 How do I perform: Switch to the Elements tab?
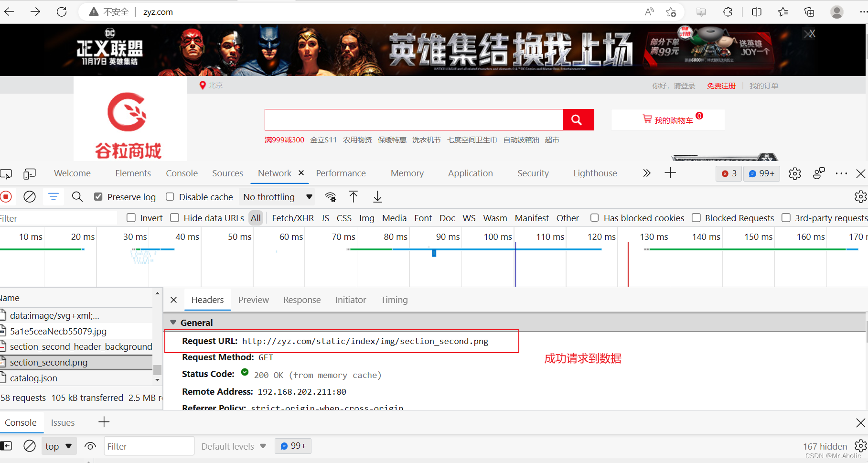point(133,173)
